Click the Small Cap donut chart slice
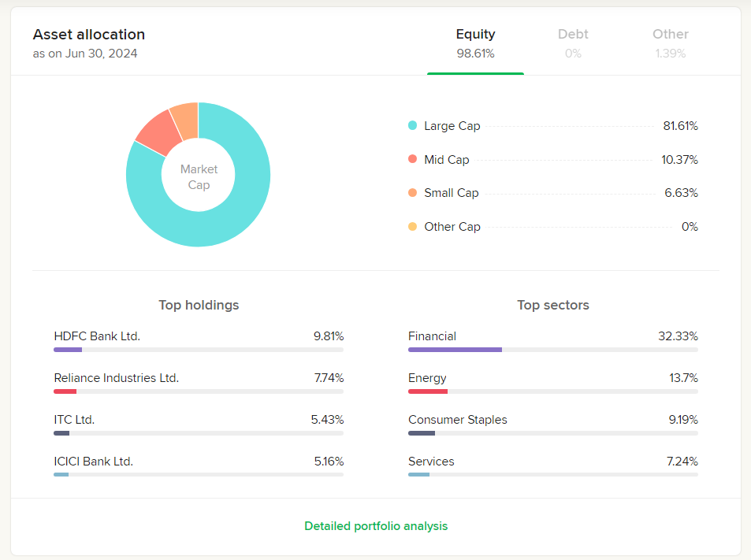751x560 pixels. pos(185,115)
